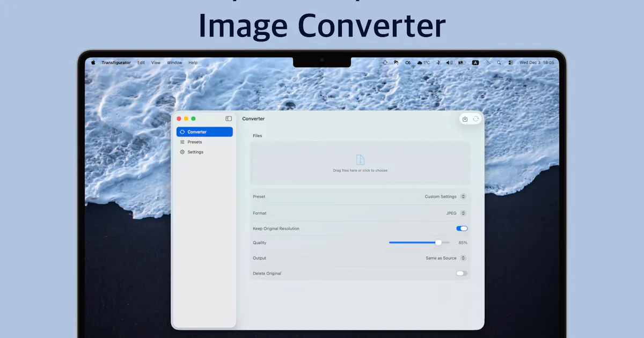This screenshot has height=338, width=644.
Task: Click the Delete Original label
Action: coord(267,274)
